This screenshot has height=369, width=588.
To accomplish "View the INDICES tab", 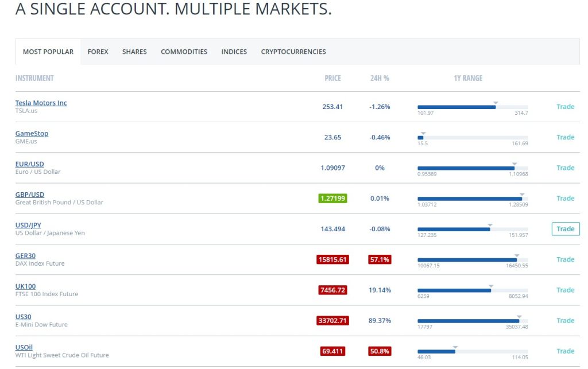I will click(234, 52).
